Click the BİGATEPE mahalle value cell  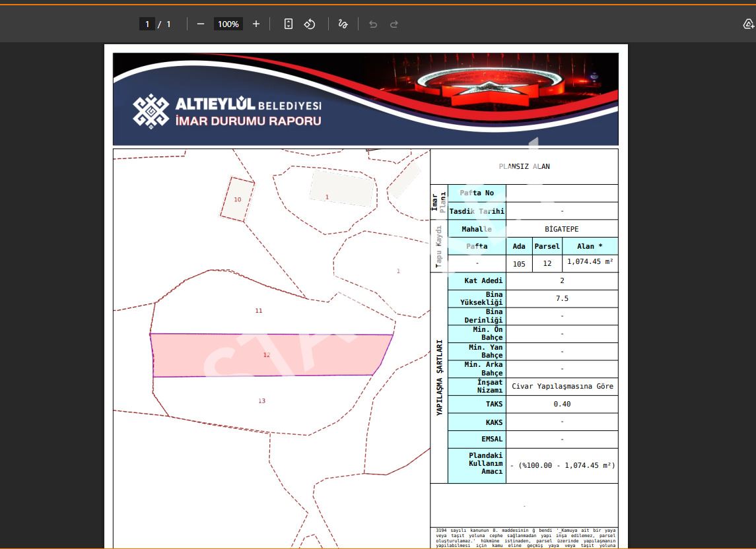[561, 229]
